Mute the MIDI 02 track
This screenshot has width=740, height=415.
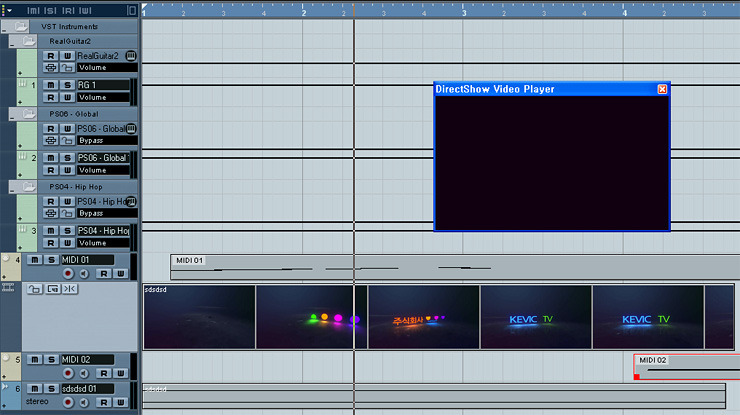(34, 359)
